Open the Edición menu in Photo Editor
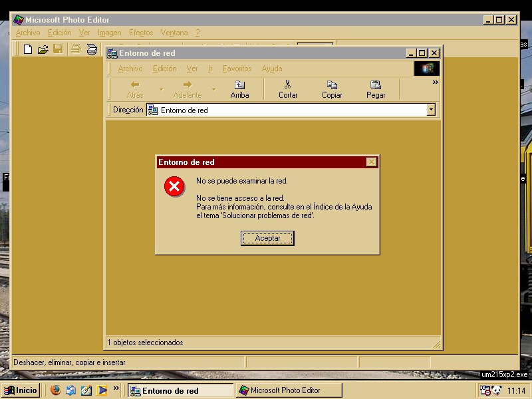 click(x=60, y=33)
